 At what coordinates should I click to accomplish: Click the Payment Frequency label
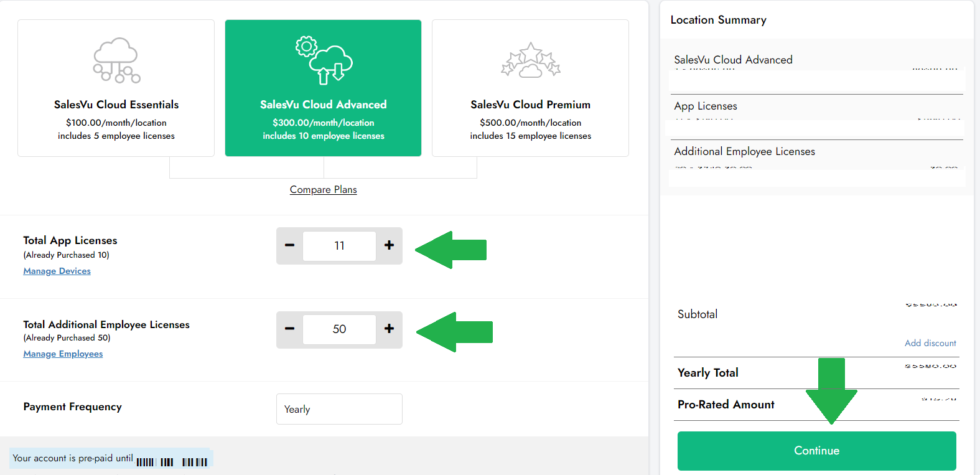(x=73, y=407)
